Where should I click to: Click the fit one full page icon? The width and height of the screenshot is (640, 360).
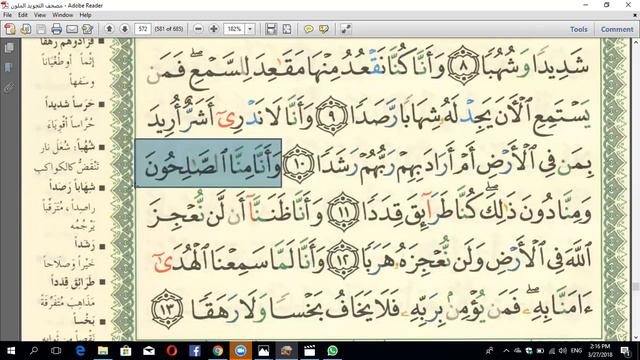(287, 29)
